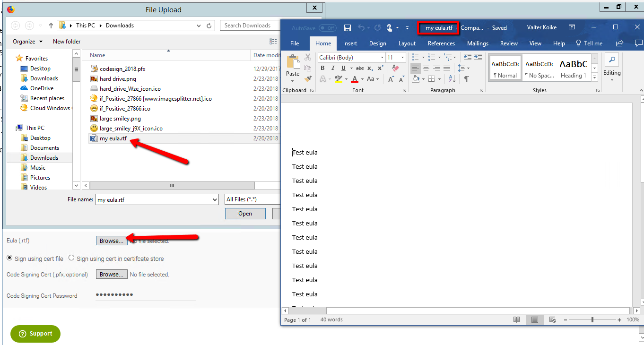Apply the Format Painter brush
The image size is (644, 345).
click(x=308, y=78)
